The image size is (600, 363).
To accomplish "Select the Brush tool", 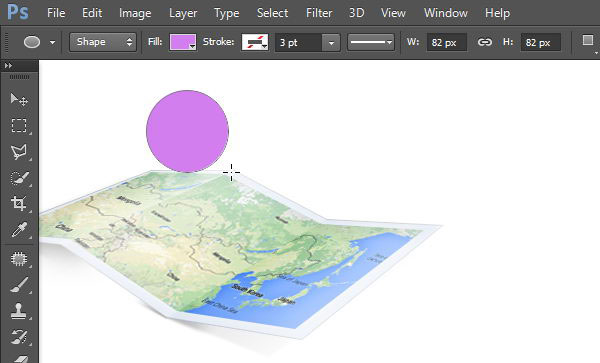I will pos(19,285).
